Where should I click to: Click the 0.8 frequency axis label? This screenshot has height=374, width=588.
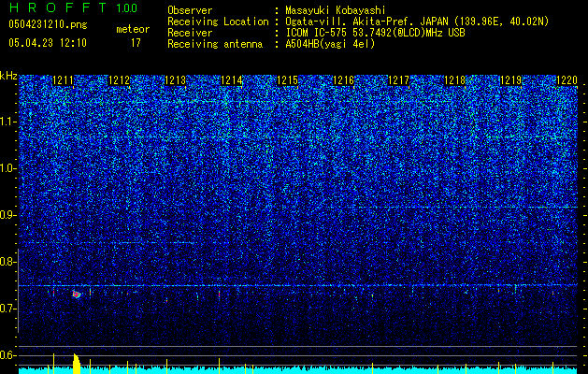pyautogui.click(x=8, y=262)
